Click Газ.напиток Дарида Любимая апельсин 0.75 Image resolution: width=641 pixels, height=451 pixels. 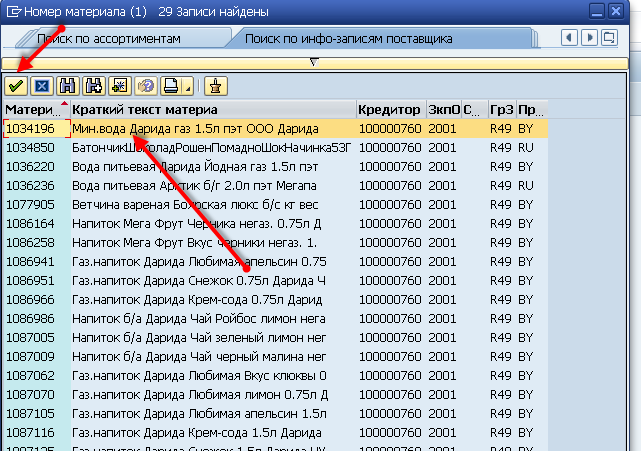[x=199, y=262]
